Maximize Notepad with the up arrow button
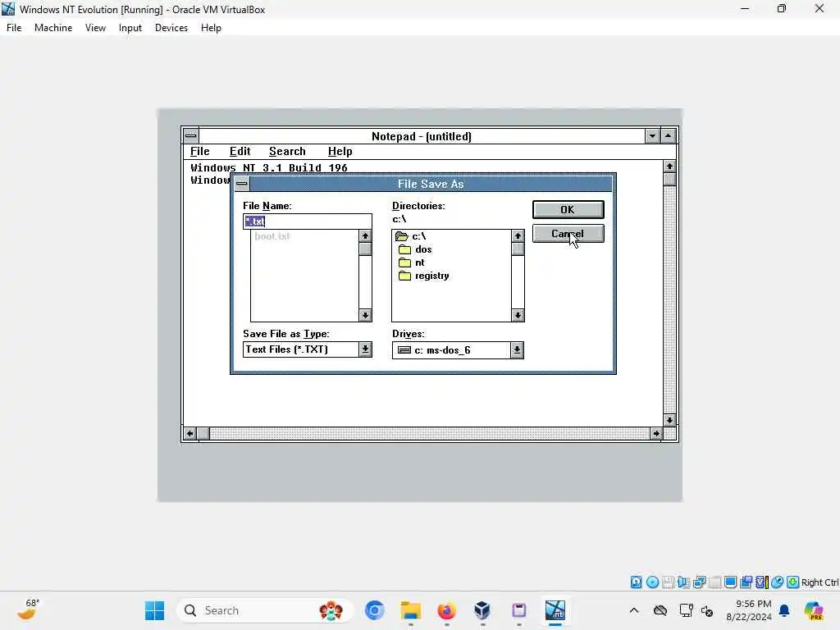This screenshot has height=630, width=840. (668, 136)
